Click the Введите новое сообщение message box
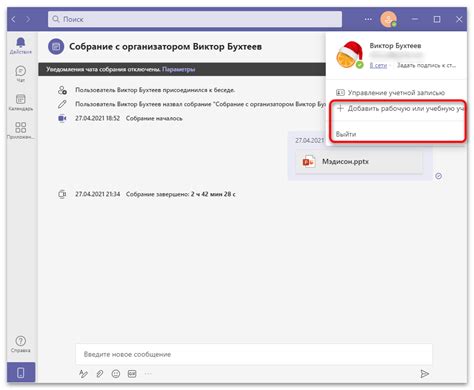 254,354
